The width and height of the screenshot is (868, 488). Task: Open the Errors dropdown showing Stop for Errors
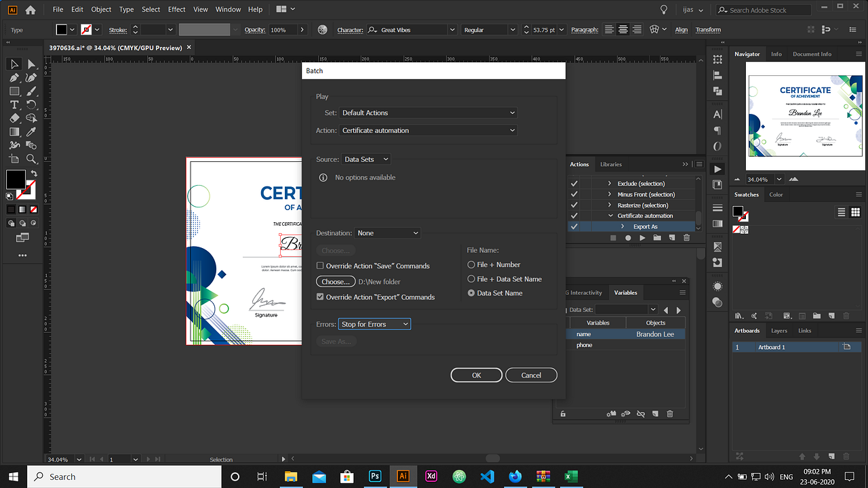click(x=374, y=323)
